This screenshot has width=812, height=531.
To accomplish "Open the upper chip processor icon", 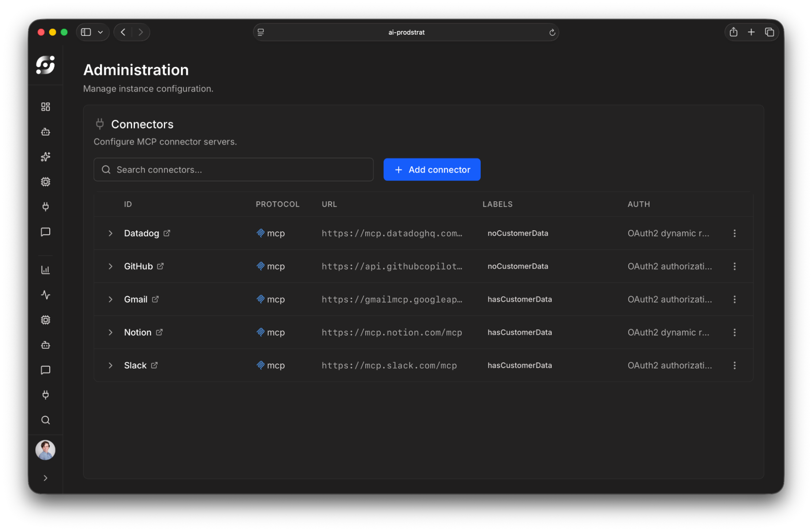I will pyautogui.click(x=45, y=182).
